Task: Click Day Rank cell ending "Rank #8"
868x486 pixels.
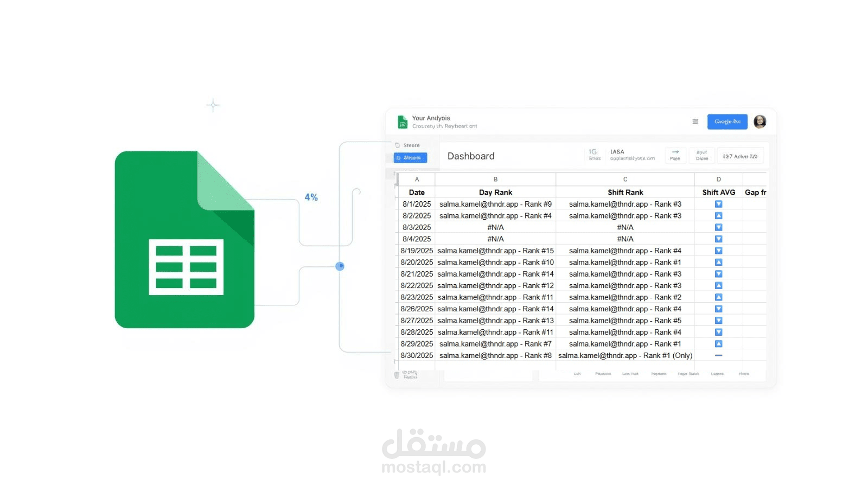Action: pos(495,355)
